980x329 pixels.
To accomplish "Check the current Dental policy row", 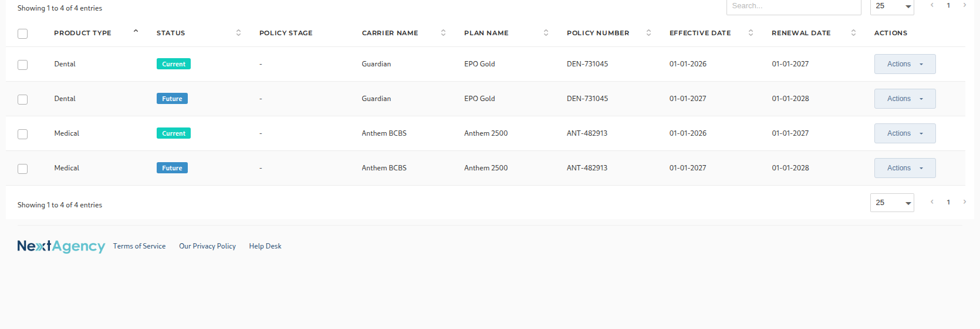I will [23, 65].
